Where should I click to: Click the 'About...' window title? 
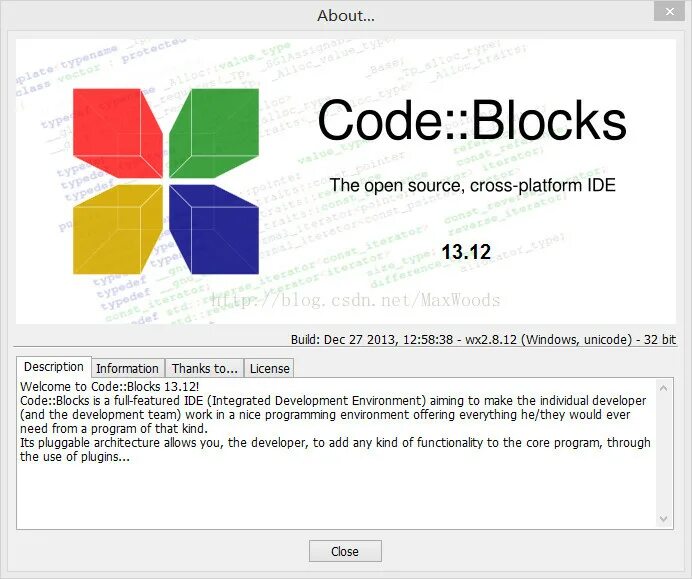tap(346, 16)
